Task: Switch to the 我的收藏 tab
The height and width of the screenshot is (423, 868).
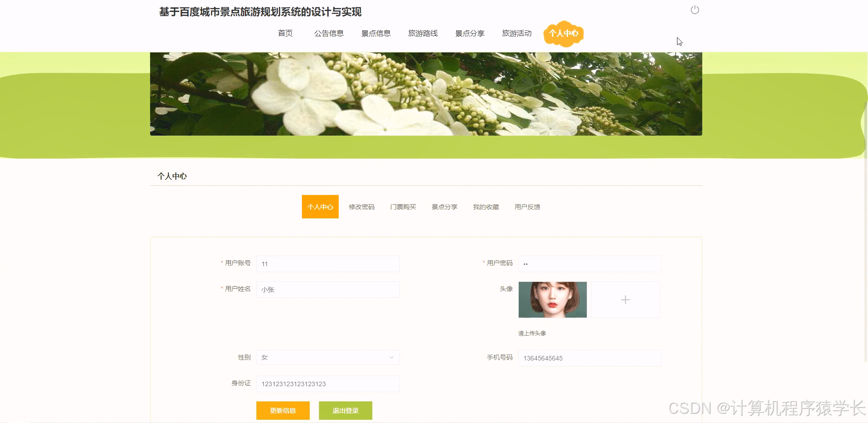Action: point(486,206)
